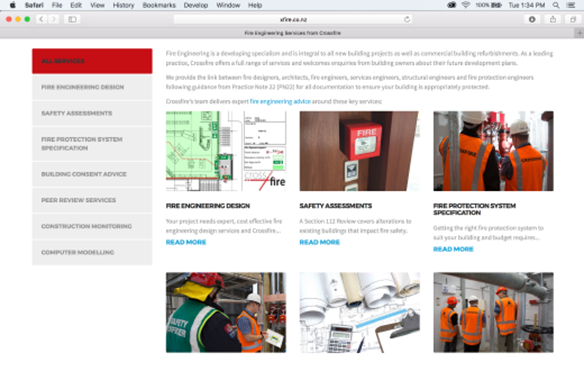Open Computer Modelling sidebar item
The image size is (584, 370).
(x=92, y=252)
